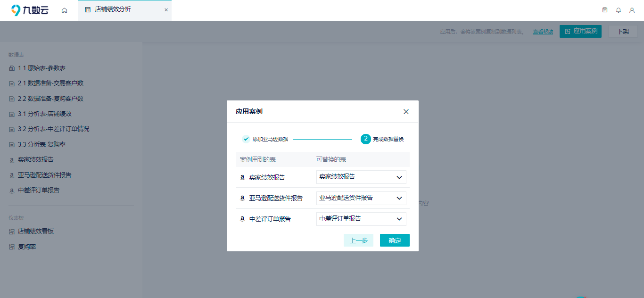Go to home via house icon

pos(65,10)
